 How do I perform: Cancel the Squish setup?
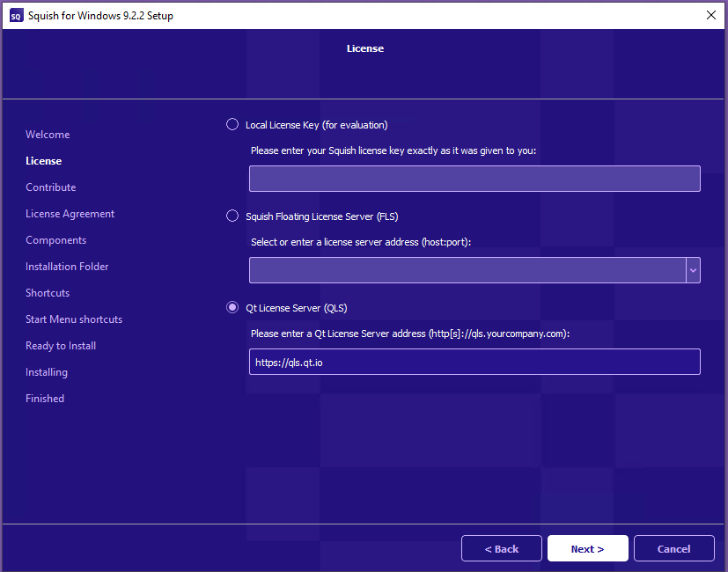coord(673,548)
